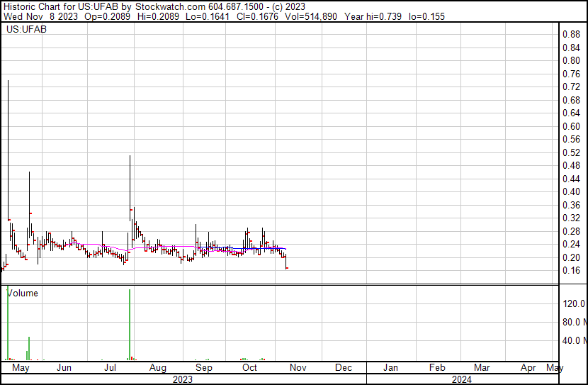Click the Jul month label on the time axis

click(x=110, y=368)
